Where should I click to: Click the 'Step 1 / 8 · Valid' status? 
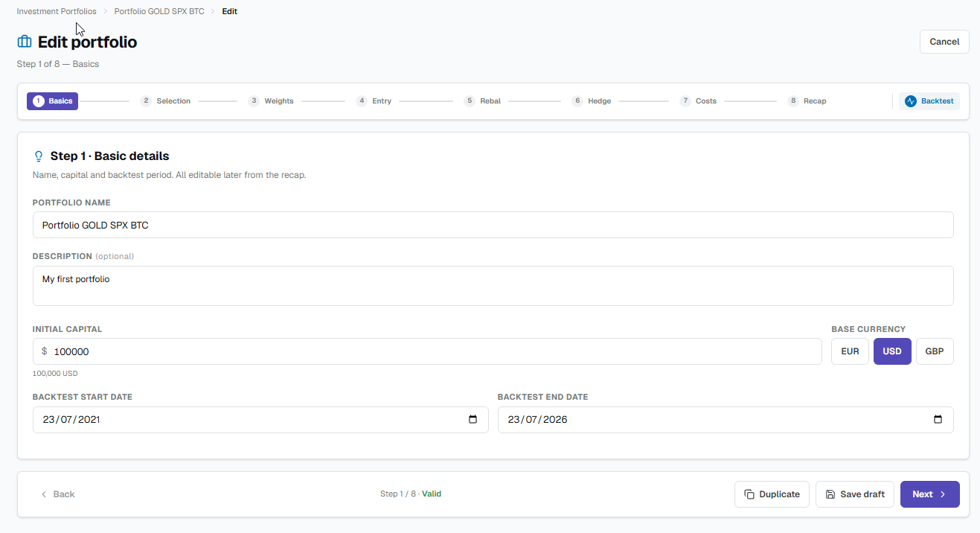coord(411,494)
